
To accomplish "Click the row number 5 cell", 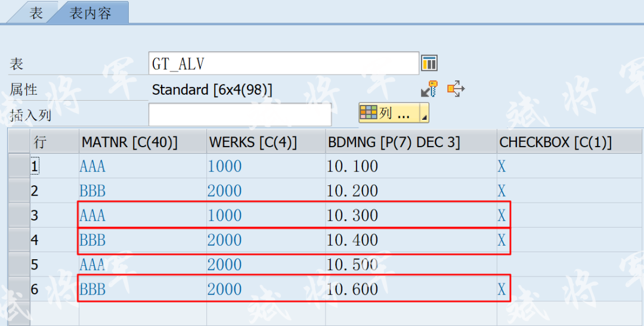I will (54, 265).
